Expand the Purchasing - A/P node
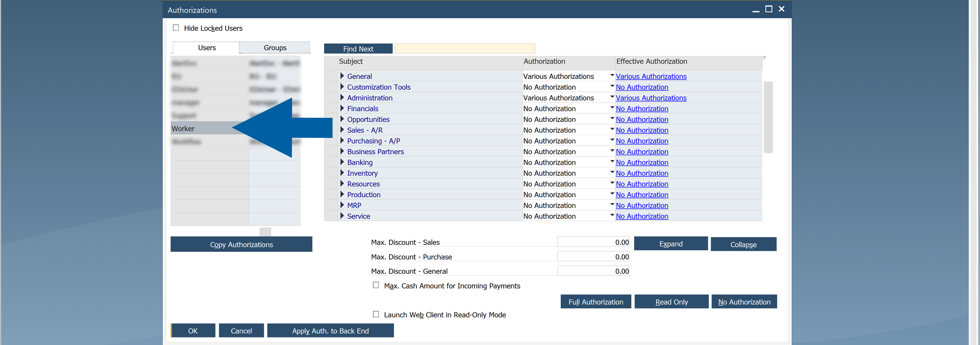The image size is (980, 345). [342, 141]
